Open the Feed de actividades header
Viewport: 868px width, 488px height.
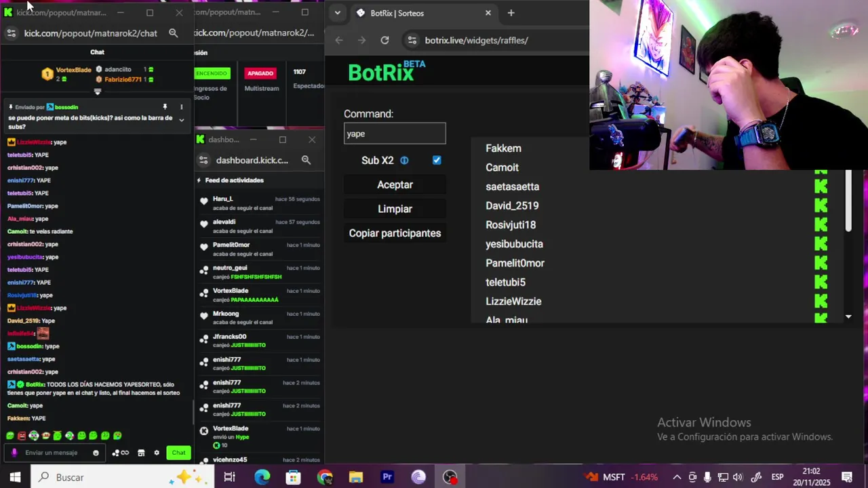(234, 180)
